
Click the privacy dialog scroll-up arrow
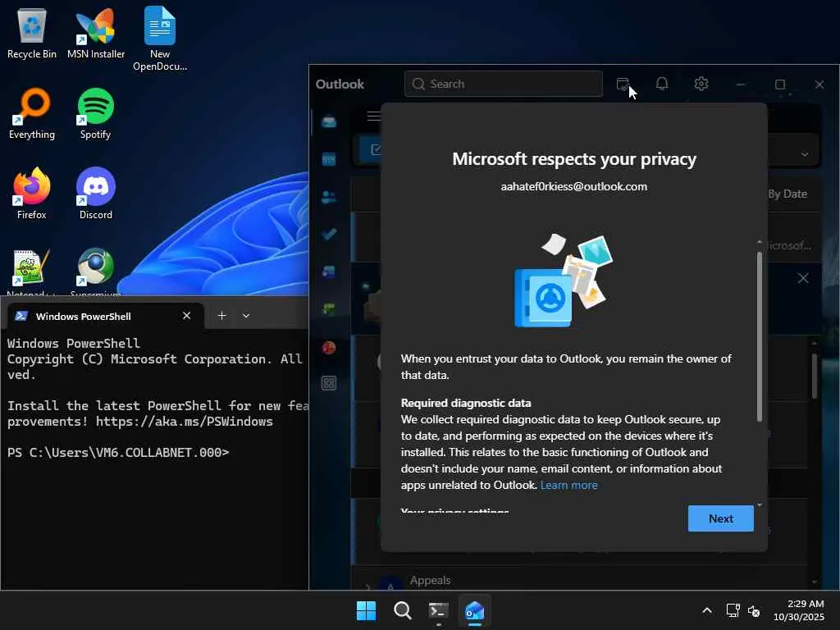[759, 242]
